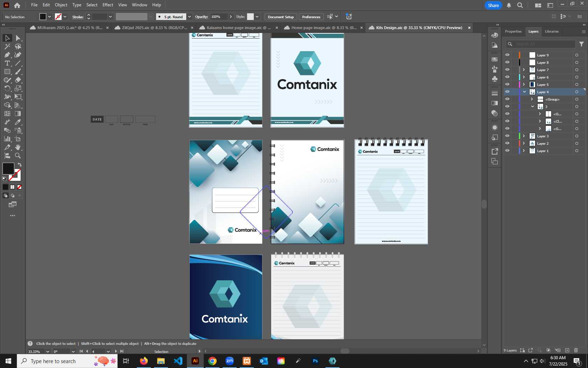Select the Lasso tool
The image size is (588, 368).
point(18,46)
